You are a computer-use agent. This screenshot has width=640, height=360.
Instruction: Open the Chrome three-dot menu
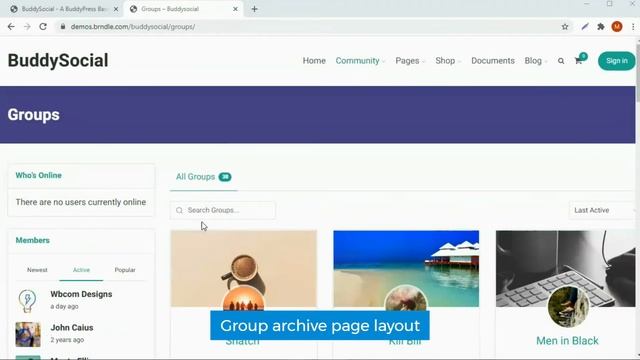point(633,27)
